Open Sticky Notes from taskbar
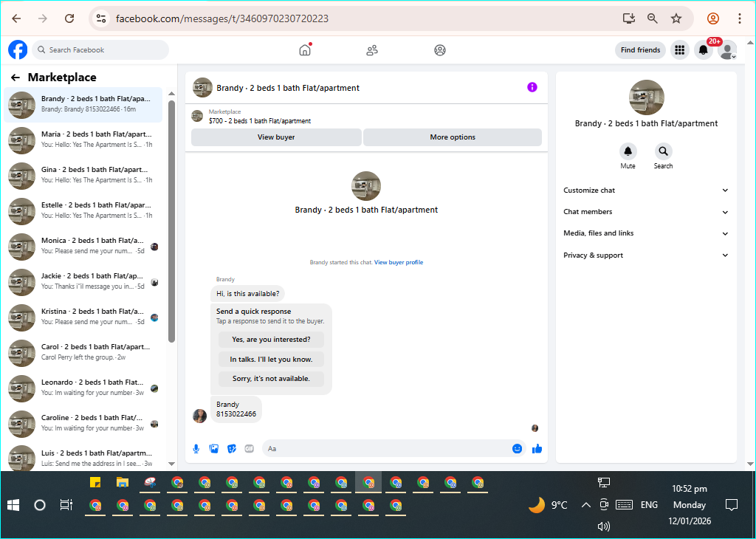 pos(95,483)
